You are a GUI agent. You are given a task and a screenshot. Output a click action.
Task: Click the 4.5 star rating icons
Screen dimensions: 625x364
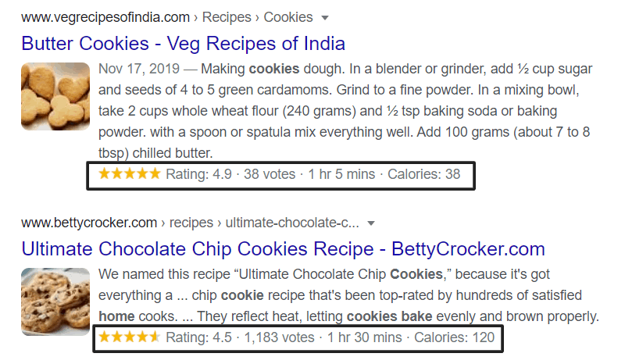(129, 337)
